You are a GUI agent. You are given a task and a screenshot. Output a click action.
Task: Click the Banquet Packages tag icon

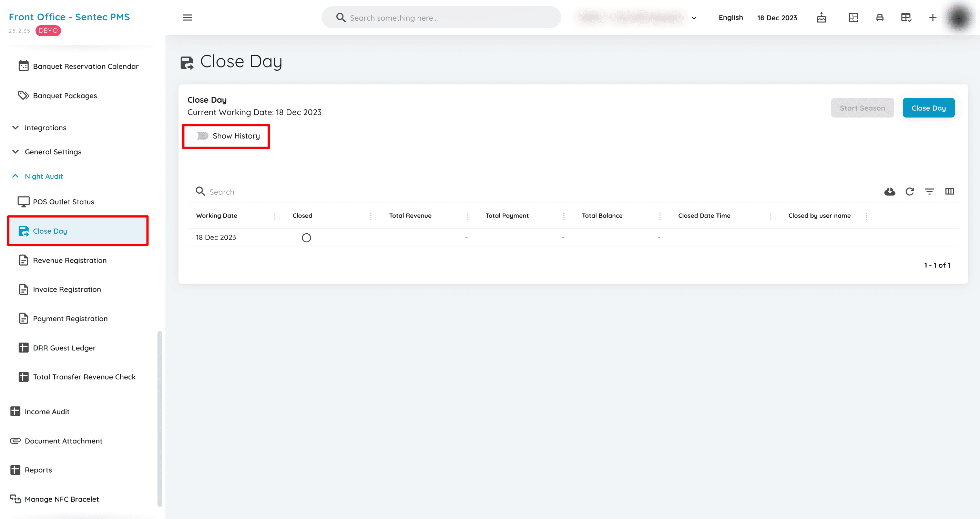pos(23,95)
